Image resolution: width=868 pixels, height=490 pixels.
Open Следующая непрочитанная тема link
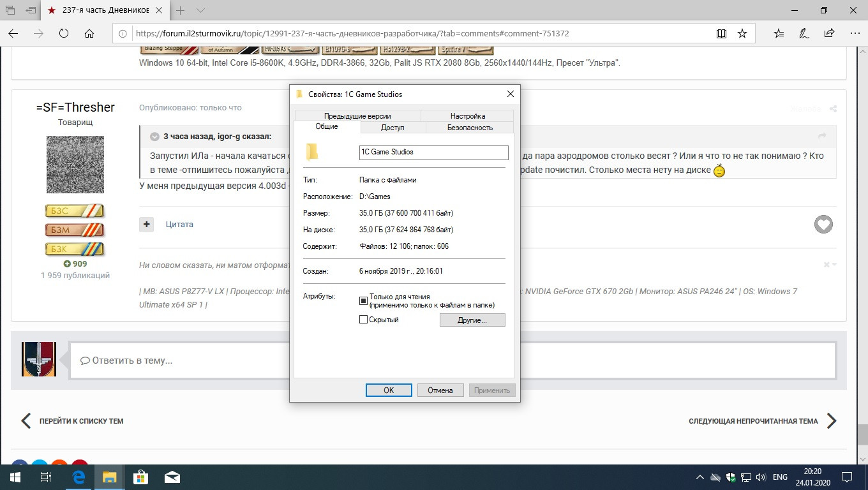tap(763, 421)
